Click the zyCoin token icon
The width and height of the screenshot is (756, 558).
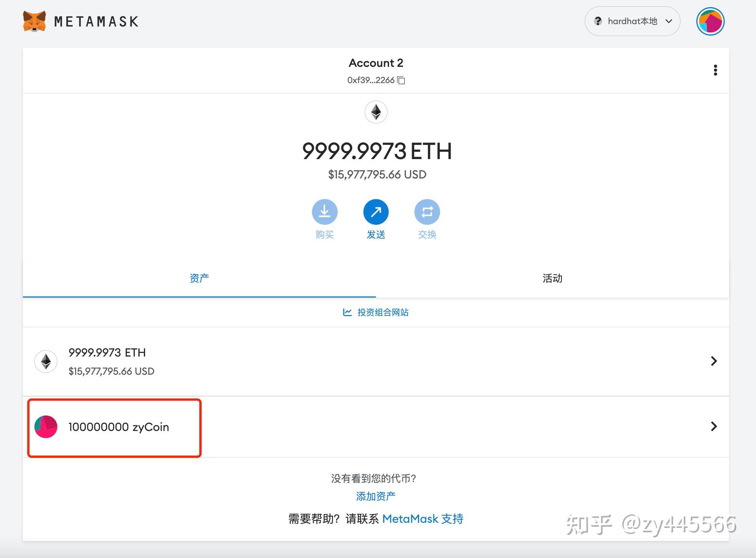click(x=46, y=427)
